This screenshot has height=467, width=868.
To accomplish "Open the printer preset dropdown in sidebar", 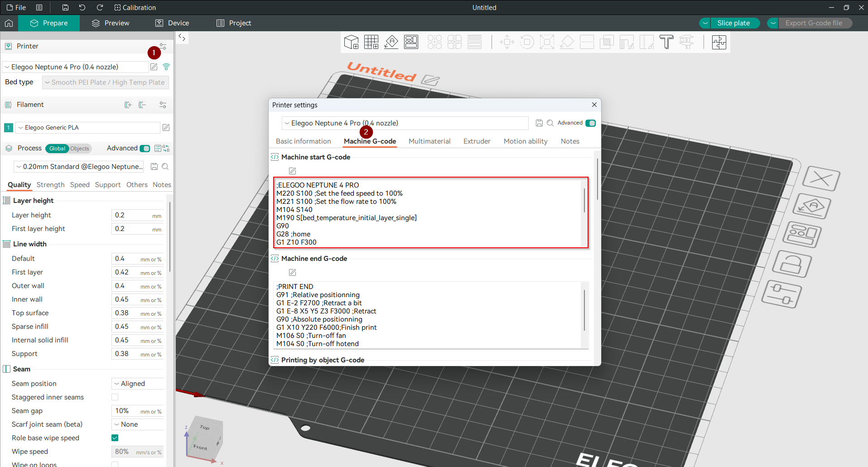I will pyautogui.click(x=76, y=67).
